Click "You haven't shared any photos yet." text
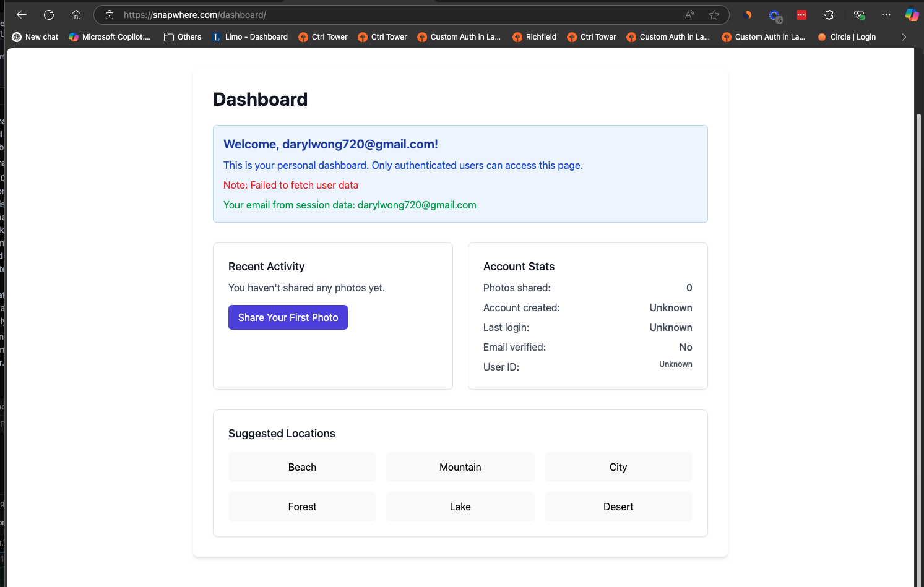 point(306,288)
